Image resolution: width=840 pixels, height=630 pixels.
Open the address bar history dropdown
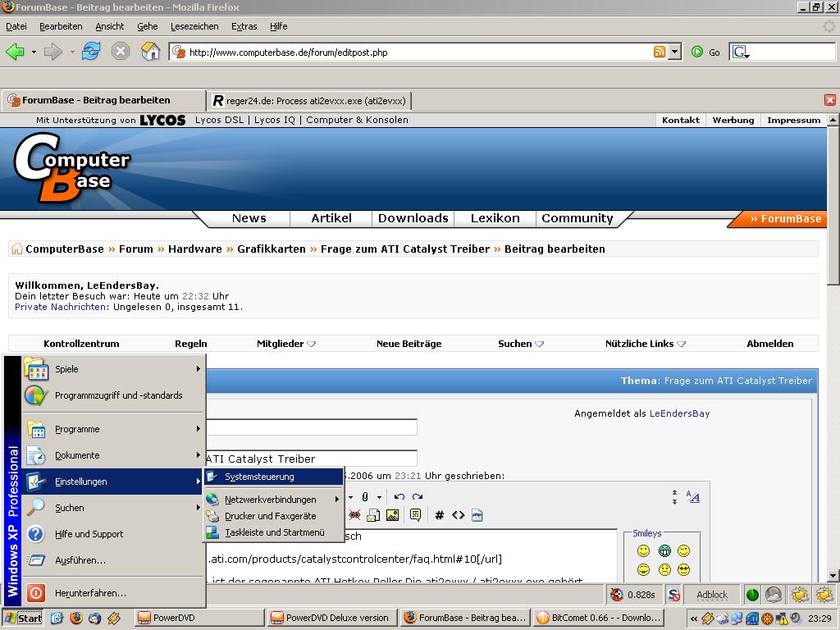pyautogui.click(x=675, y=52)
